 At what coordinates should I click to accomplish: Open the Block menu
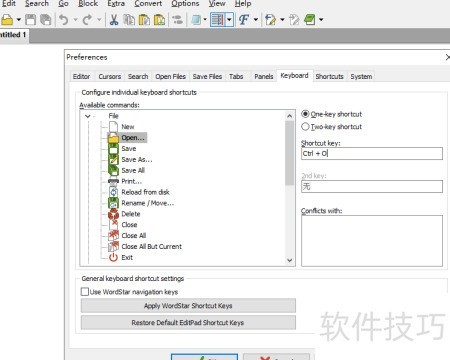[88, 4]
